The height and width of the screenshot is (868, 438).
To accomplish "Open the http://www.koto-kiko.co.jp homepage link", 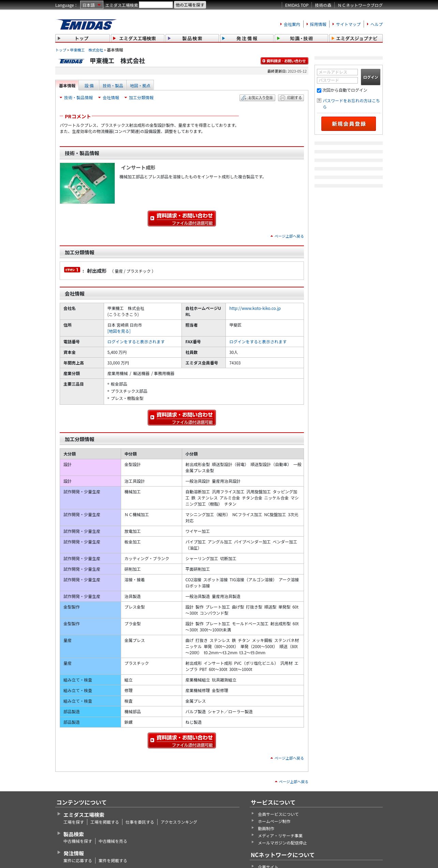I will [255, 308].
